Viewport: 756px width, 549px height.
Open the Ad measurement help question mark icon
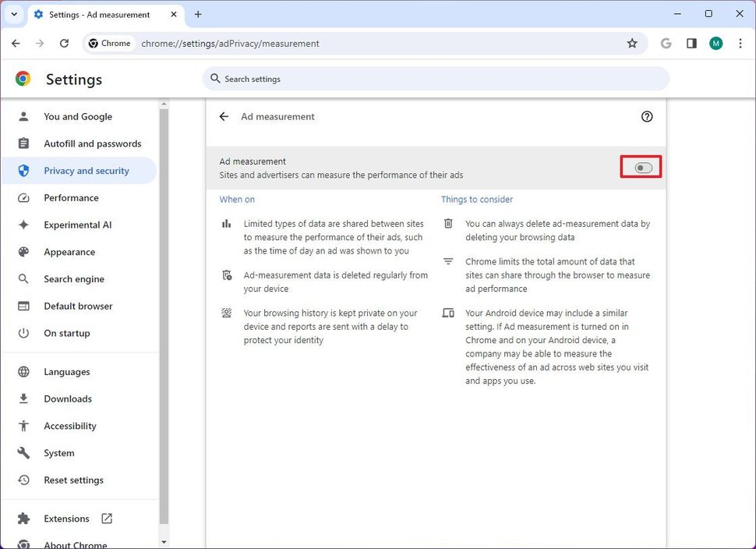pos(647,116)
